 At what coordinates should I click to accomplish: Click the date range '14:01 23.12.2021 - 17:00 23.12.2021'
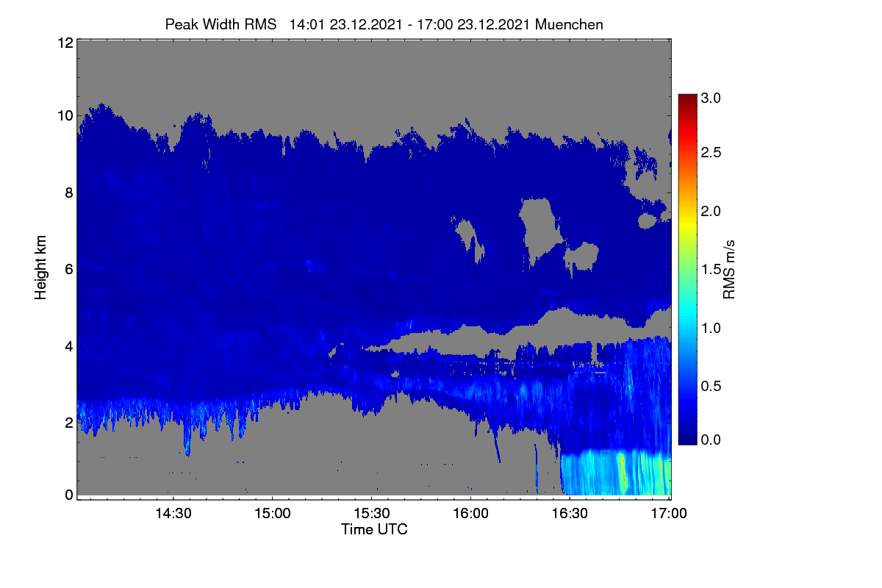tap(411, 24)
